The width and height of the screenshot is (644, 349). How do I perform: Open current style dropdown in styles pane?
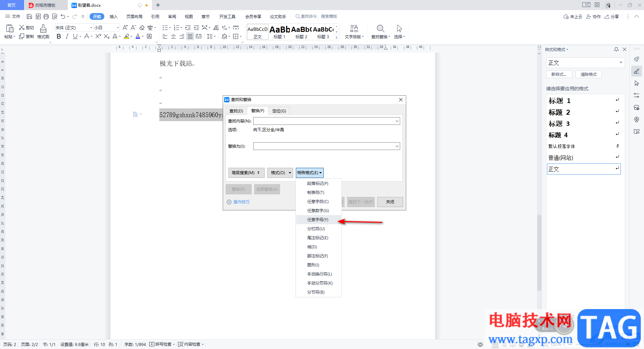coord(621,63)
